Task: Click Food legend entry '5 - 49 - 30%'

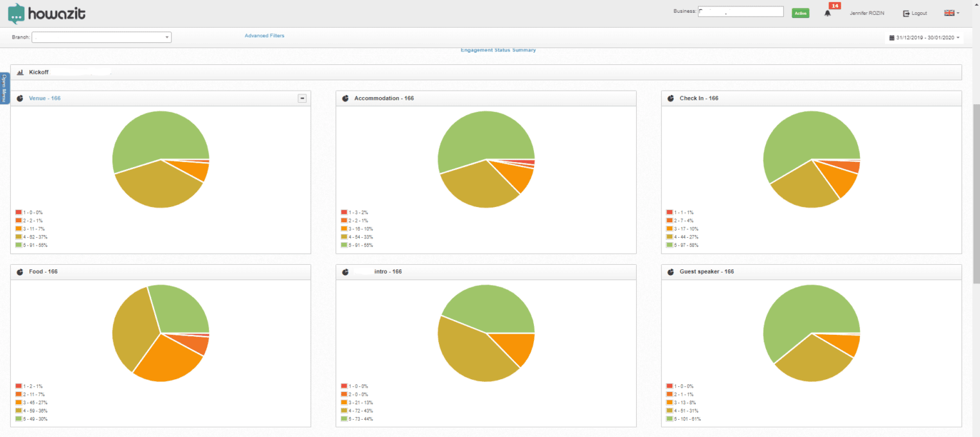Action: [x=31, y=419]
